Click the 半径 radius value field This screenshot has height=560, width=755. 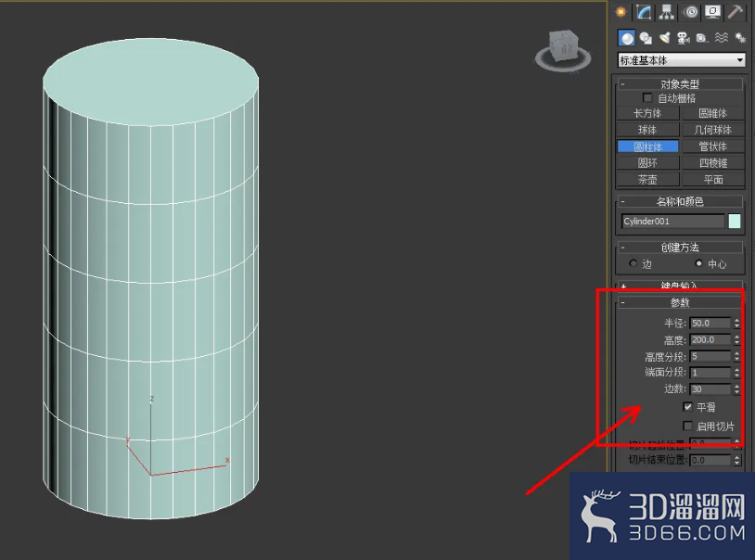tap(710, 323)
